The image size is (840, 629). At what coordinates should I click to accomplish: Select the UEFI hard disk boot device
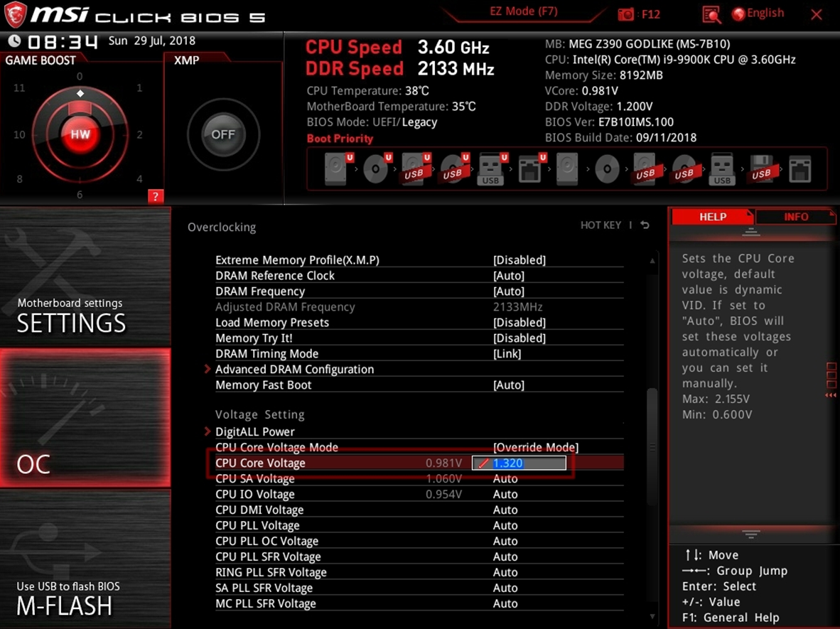tap(338, 168)
